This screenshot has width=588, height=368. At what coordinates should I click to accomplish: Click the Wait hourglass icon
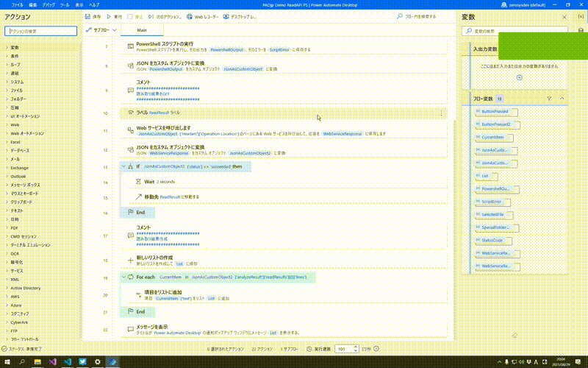tap(138, 181)
